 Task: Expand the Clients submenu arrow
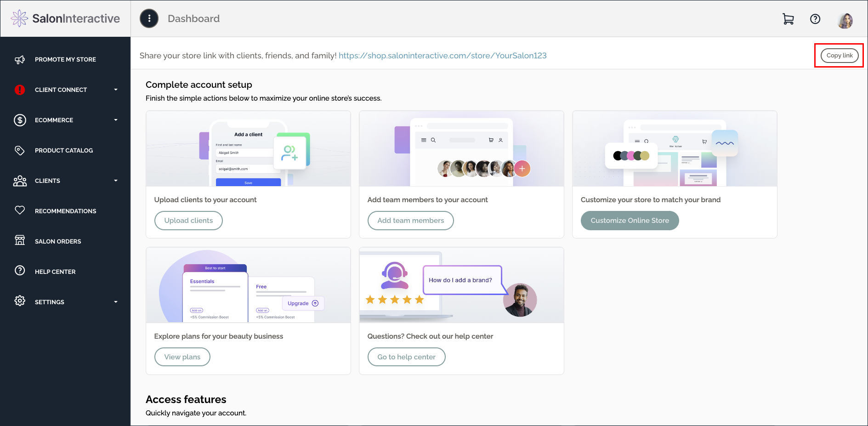[x=116, y=181]
